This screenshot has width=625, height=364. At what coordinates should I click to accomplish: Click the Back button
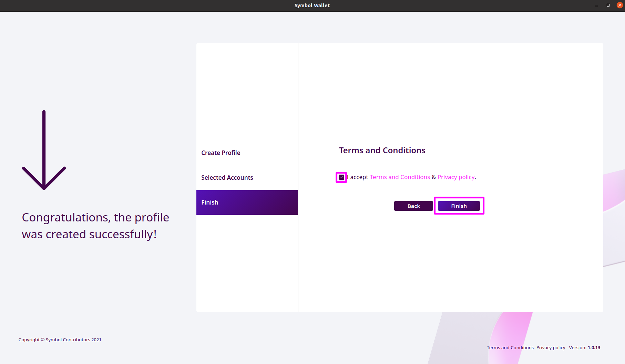413,206
